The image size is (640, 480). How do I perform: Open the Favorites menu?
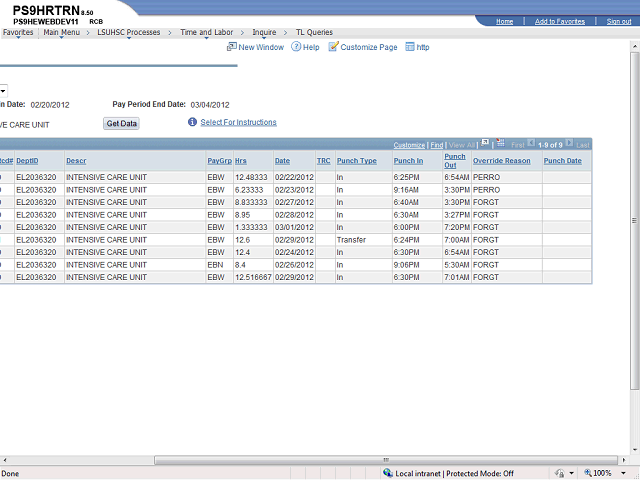click(18, 32)
